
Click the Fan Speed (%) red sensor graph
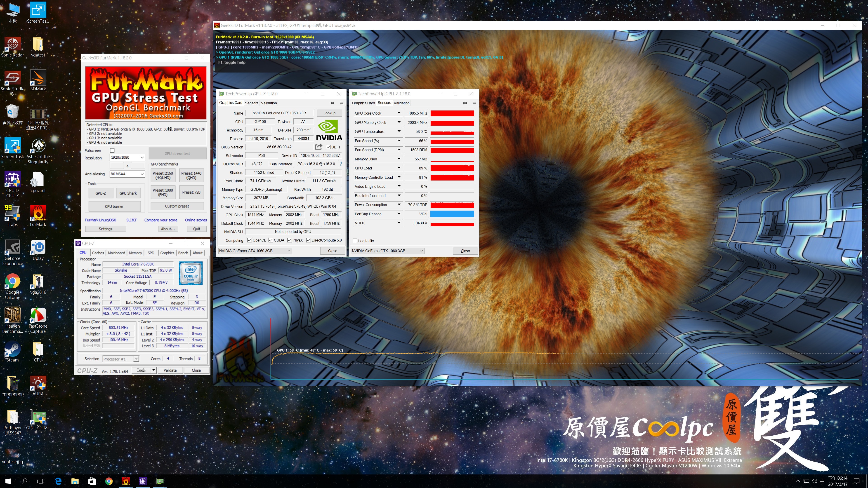452,141
